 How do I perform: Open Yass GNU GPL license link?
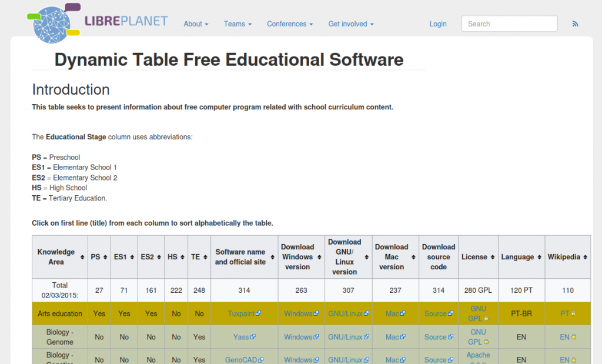pyautogui.click(x=478, y=337)
